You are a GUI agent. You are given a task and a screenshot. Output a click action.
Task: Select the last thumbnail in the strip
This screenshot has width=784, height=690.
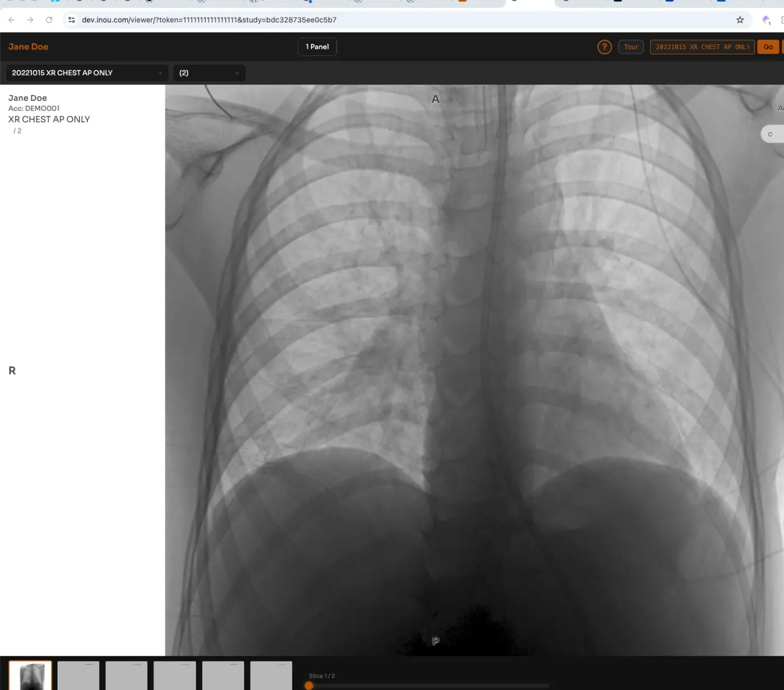coord(271,675)
